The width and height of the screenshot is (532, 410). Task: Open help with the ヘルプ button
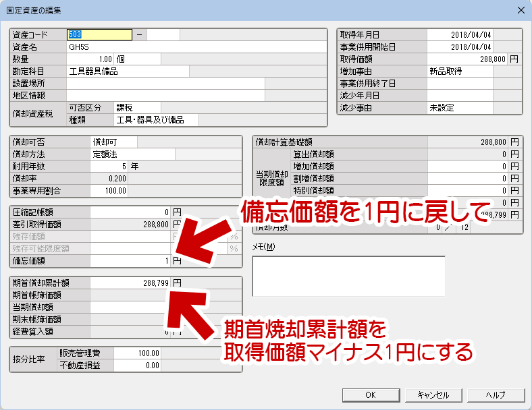coord(496,395)
